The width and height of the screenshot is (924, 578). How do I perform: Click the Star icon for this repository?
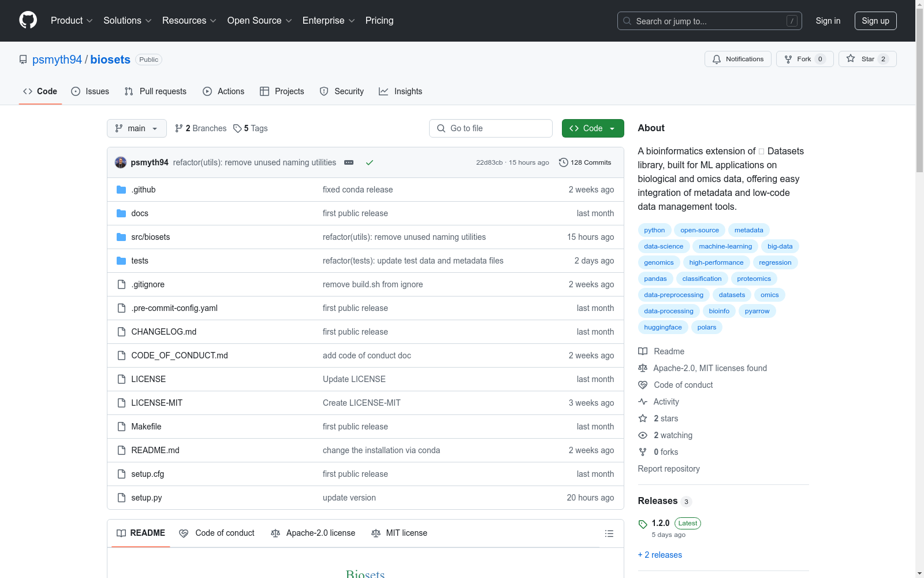(851, 58)
